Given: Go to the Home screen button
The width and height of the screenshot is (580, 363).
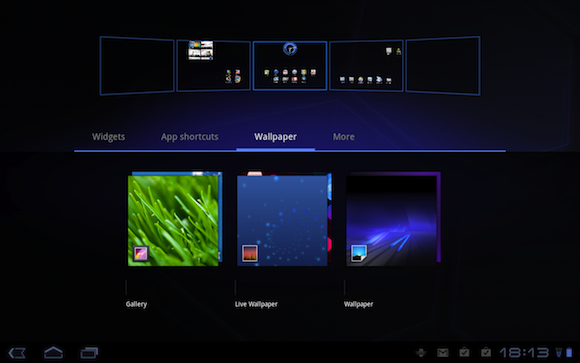Looking at the screenshot, I should pyautogui.click(x=53, y=352).
